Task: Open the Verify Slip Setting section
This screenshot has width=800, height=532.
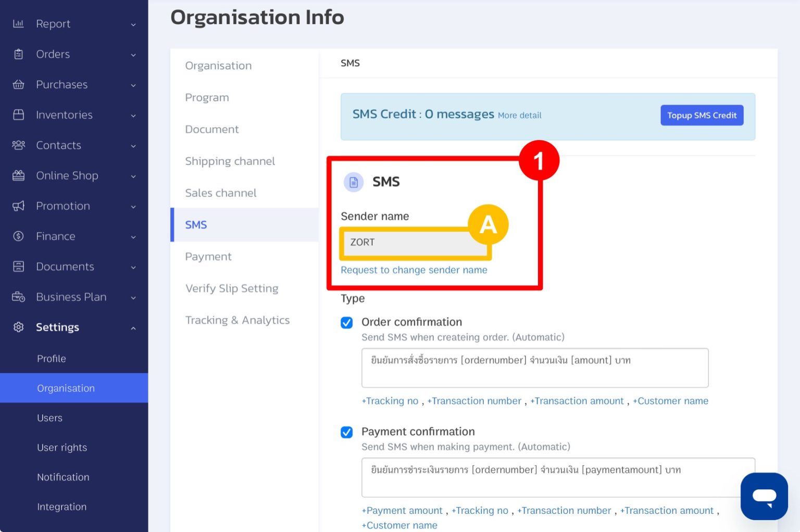Action: (x=232, y=288)
